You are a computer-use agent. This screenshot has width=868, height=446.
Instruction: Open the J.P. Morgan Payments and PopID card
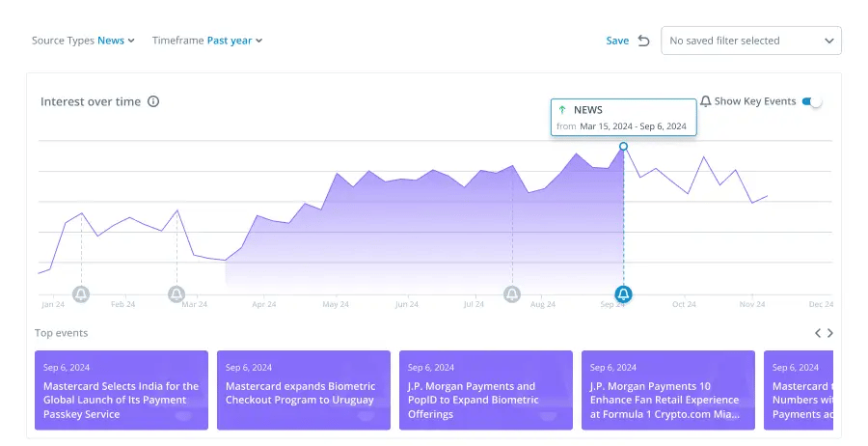pos(485,390)
